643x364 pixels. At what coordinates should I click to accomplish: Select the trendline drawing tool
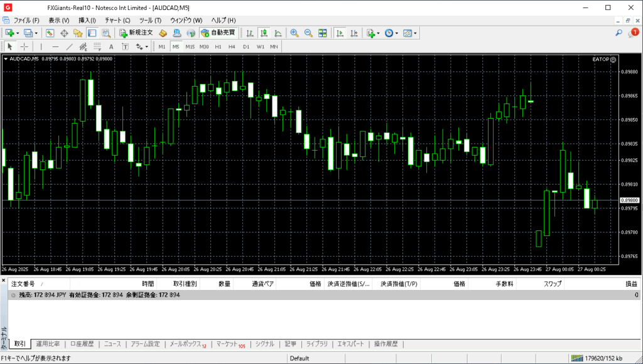[x=70, y=46]
